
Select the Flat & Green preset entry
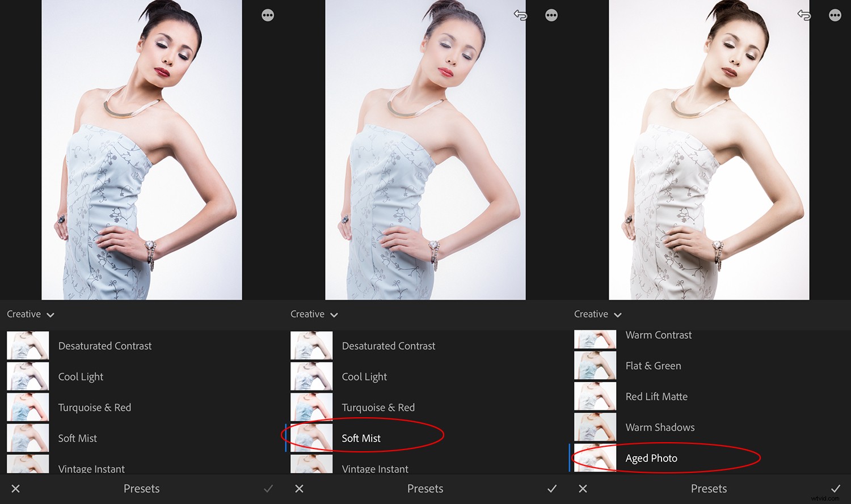point(653,366)
